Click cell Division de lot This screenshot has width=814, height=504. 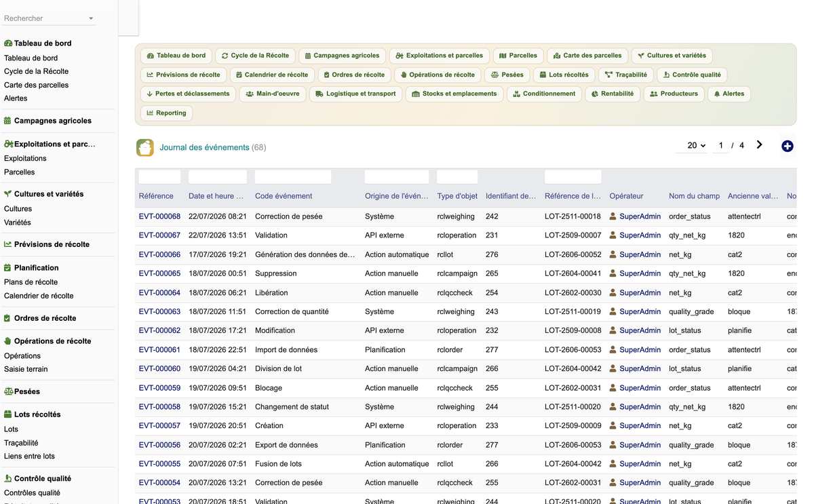[278, 369]
